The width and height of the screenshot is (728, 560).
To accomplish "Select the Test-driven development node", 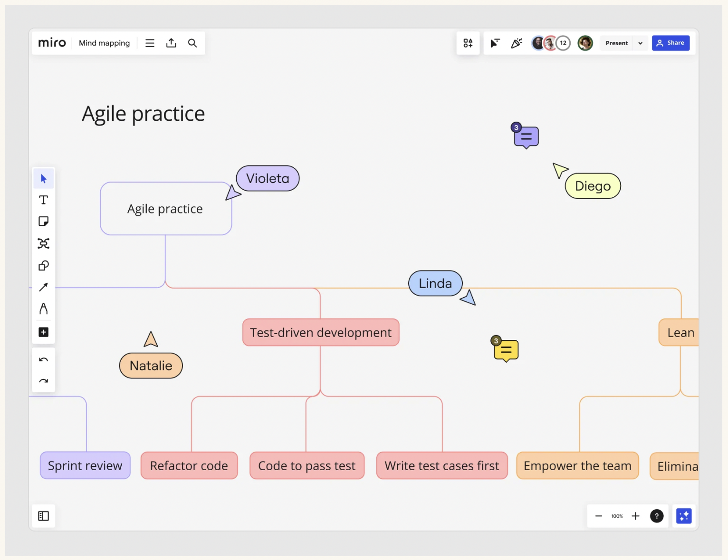I will click(321, 332).
